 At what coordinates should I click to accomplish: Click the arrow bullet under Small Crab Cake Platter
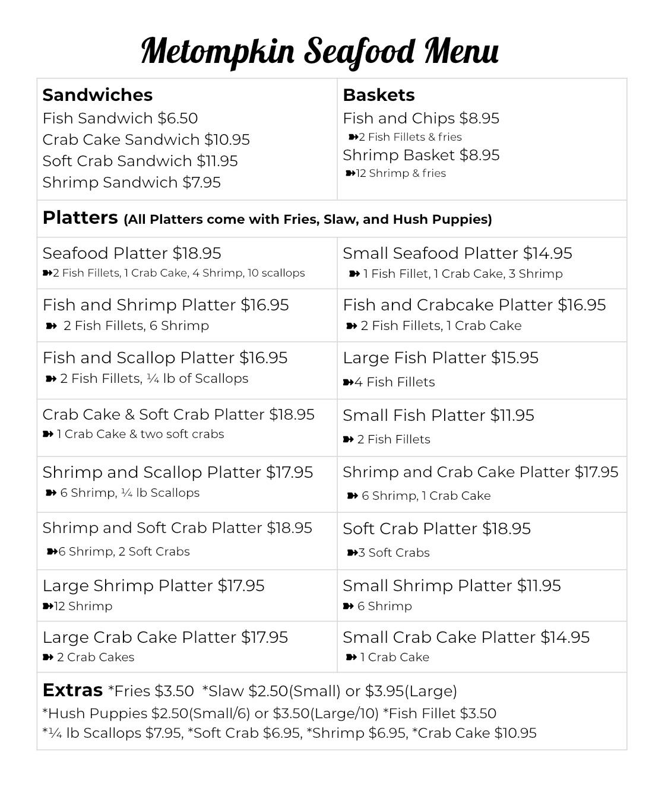(x=352, y=657)
